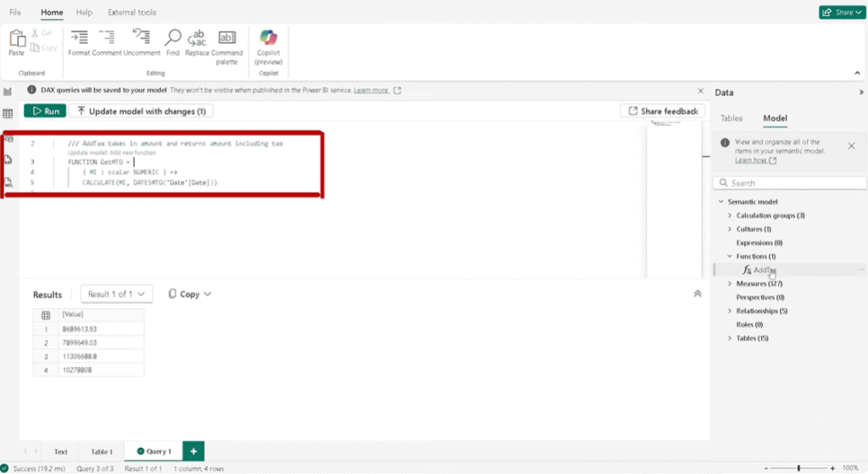Switch to the Text query tab
This screenshot has width=868, height=474.
61,451
